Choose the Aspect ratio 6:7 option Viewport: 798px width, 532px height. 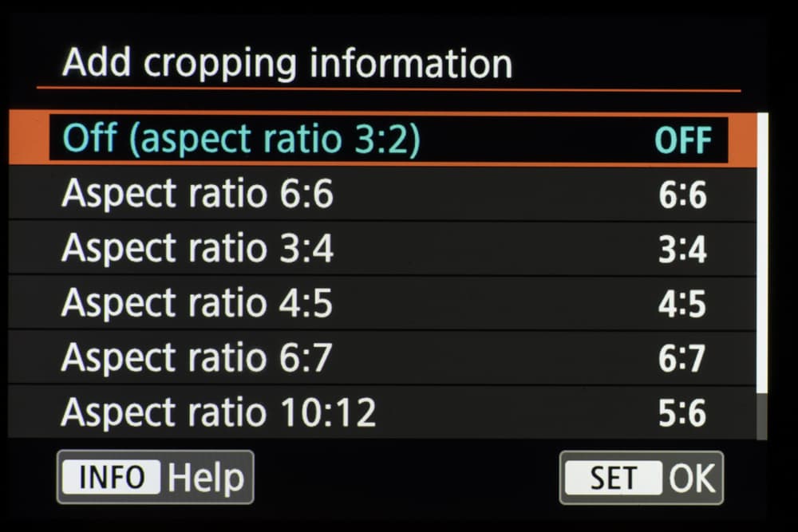coord(196,357)
